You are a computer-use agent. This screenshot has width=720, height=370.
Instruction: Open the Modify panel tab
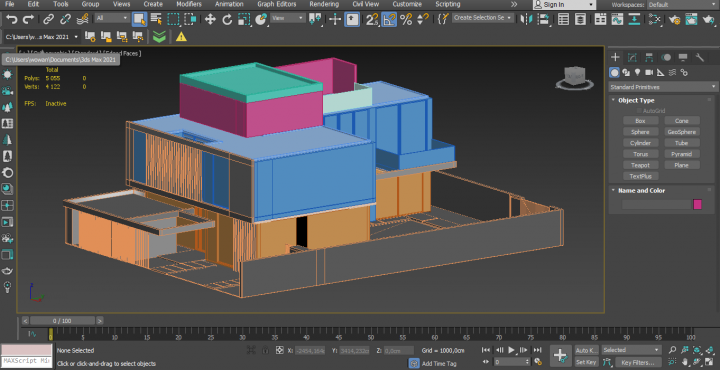pos(632,57)
